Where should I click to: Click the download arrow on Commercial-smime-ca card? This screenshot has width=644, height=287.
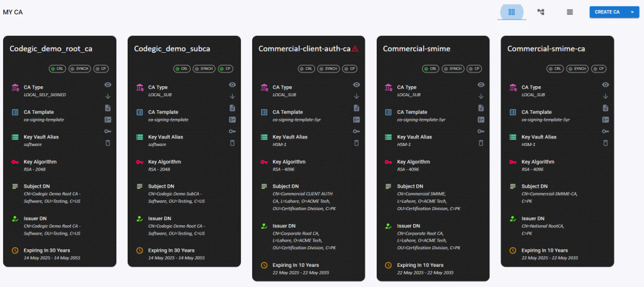pyautogui.click(x=606, y=96)
